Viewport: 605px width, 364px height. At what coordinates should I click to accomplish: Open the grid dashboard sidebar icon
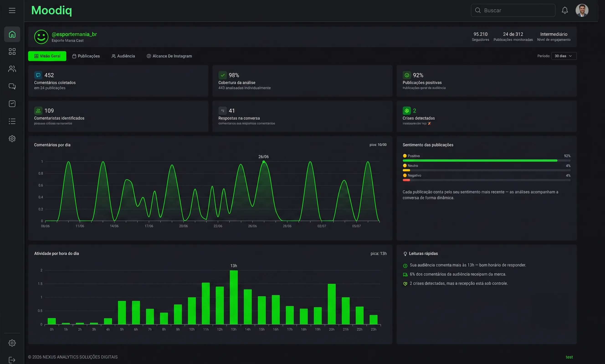pyautogui.click(x=12, y=51)
